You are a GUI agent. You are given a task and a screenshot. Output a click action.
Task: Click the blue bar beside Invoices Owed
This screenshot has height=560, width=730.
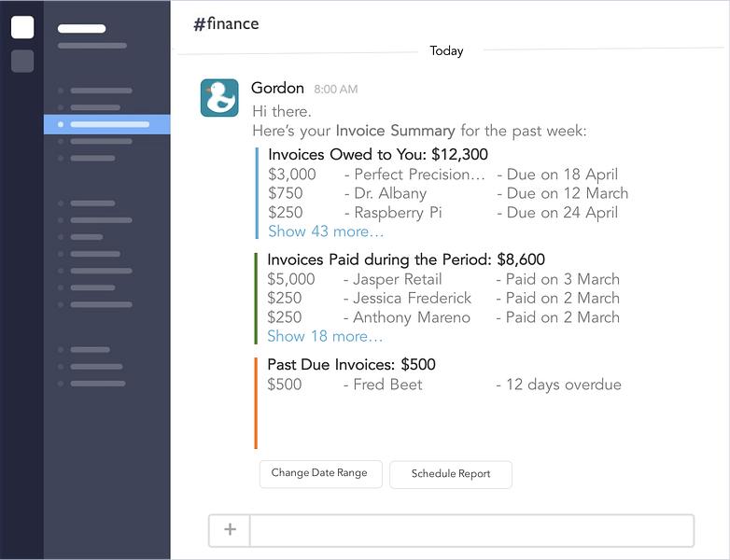pyautogui.click(x=257, y=192)
